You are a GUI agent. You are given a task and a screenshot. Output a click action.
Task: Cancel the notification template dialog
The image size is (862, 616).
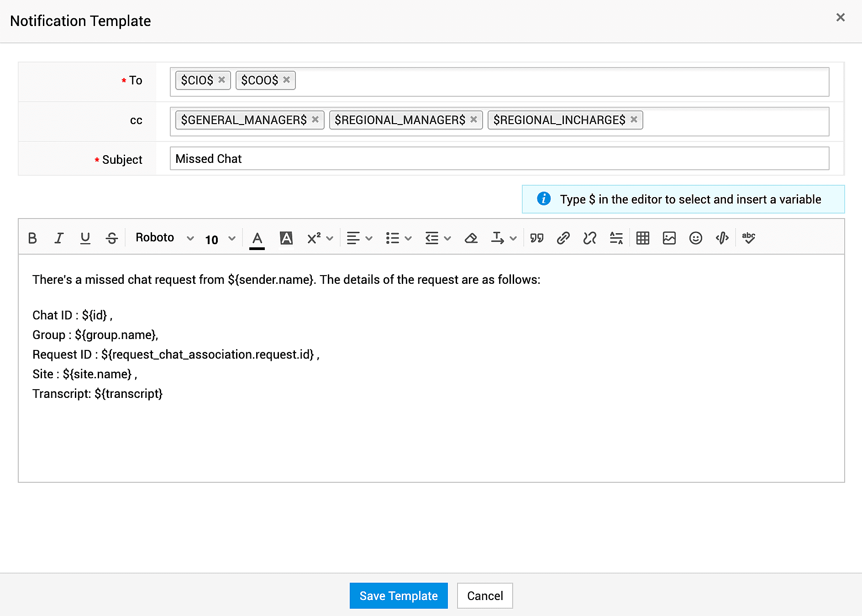point(484,595)
